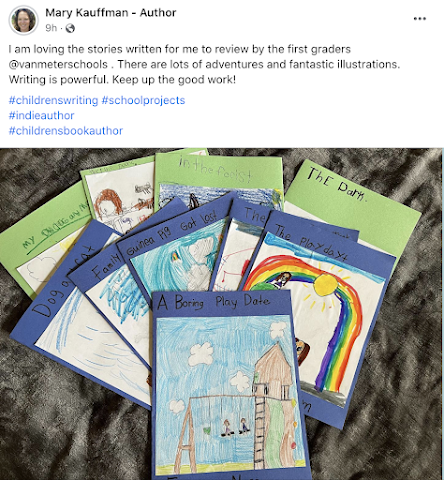
Task: Click the yellow sun in rainbow drawing
Action: (x=325, y=284)
